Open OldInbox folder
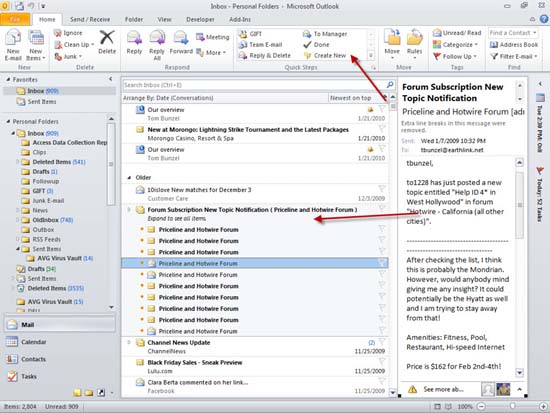550x413 pixels. (x=47, y=220)
